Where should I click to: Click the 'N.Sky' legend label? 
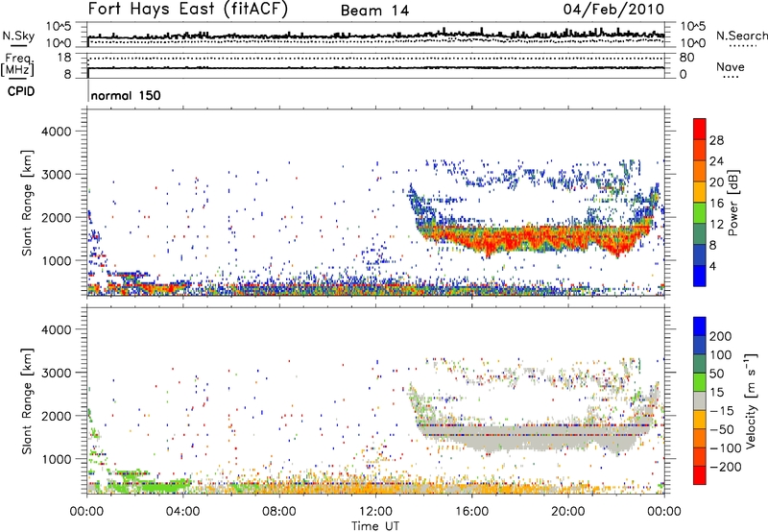18,36
